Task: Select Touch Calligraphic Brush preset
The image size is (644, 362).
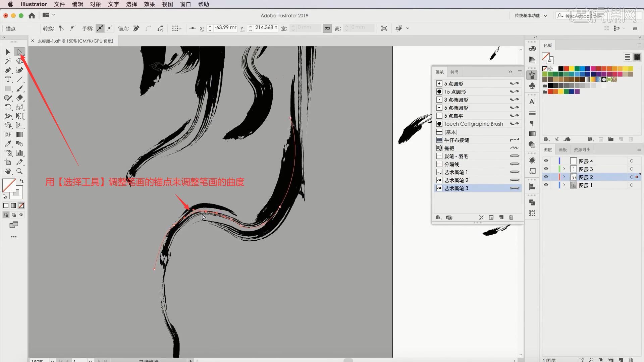Action: tap(473, 124)
